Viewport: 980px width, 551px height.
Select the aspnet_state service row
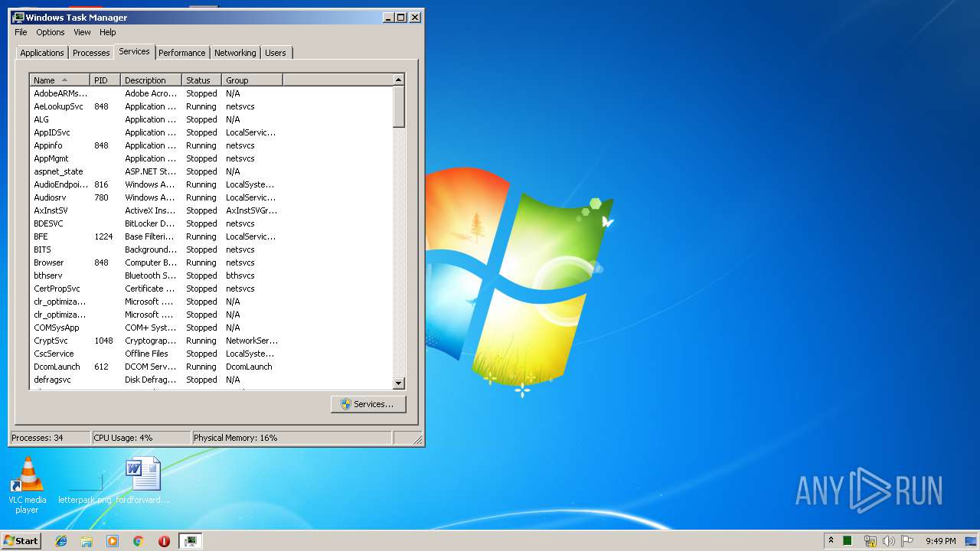click(211, 171)
